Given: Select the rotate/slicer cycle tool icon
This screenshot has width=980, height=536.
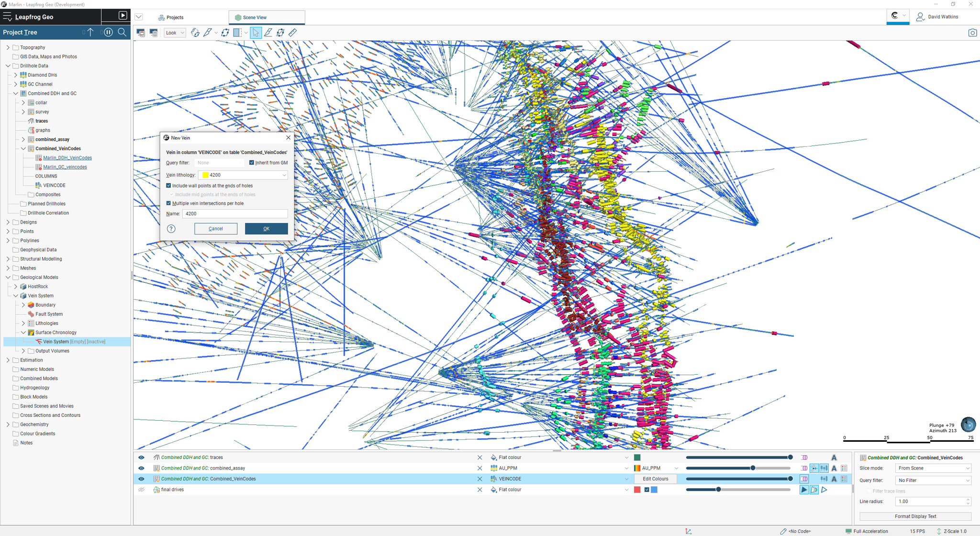Looking at the screenshot, I should (x=195, y=33).
